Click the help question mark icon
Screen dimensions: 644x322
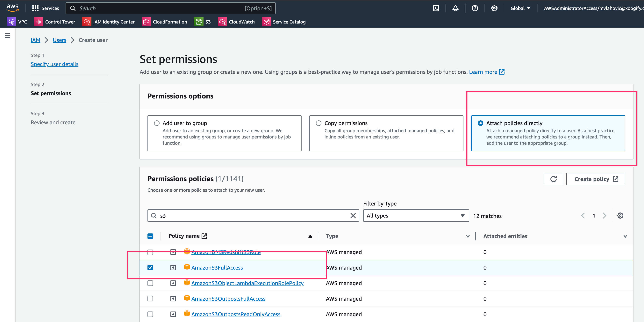coord(475,8)
